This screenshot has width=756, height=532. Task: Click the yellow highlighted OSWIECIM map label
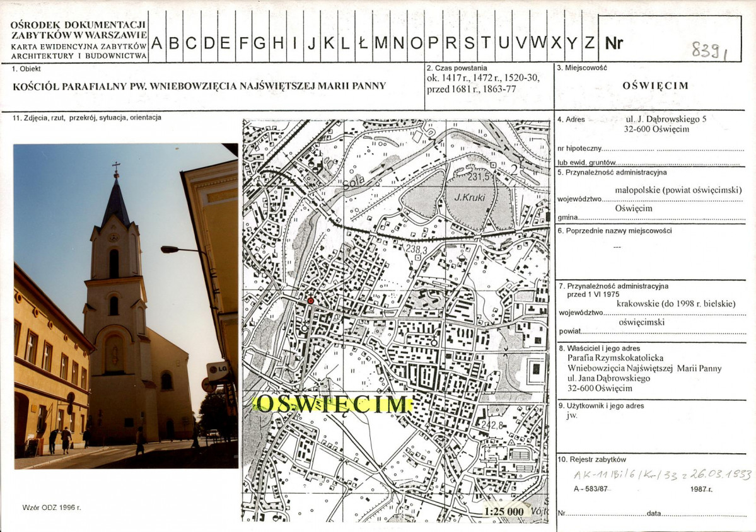(332, 404)
